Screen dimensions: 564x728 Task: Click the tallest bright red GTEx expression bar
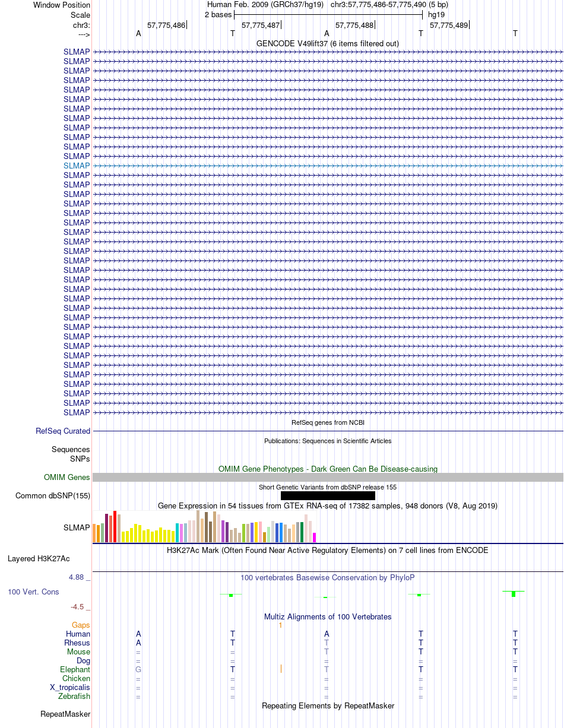click(115, 526)
